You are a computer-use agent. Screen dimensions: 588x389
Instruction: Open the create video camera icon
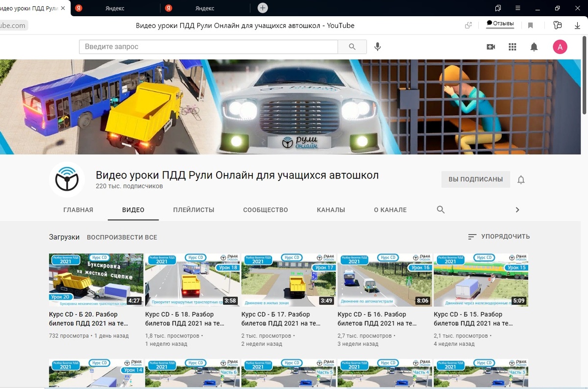[x=490, y=47]
